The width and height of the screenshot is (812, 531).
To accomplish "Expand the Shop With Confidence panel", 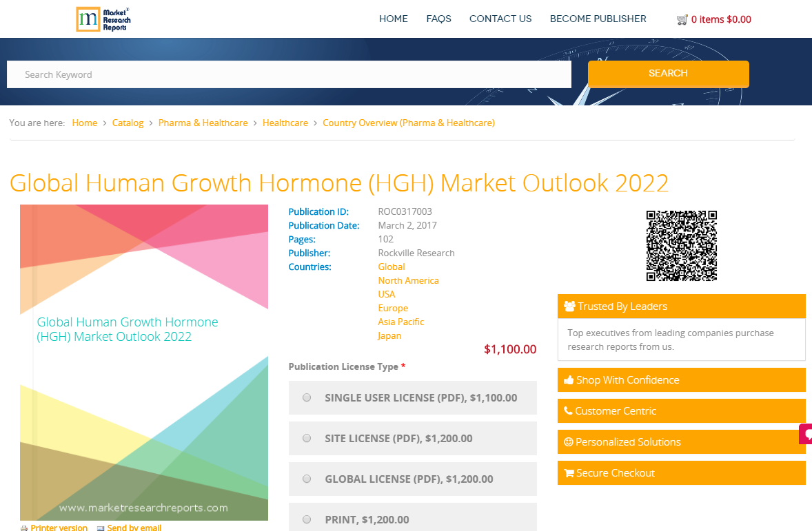I will point(682,380).
